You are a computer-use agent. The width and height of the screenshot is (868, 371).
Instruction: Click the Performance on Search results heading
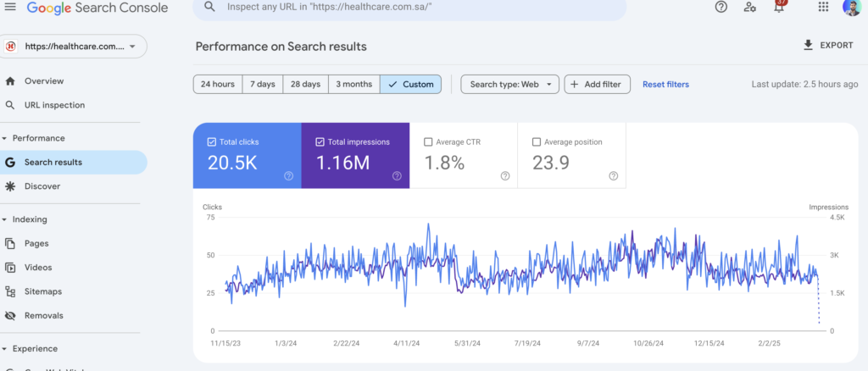[x=281, y=47]
